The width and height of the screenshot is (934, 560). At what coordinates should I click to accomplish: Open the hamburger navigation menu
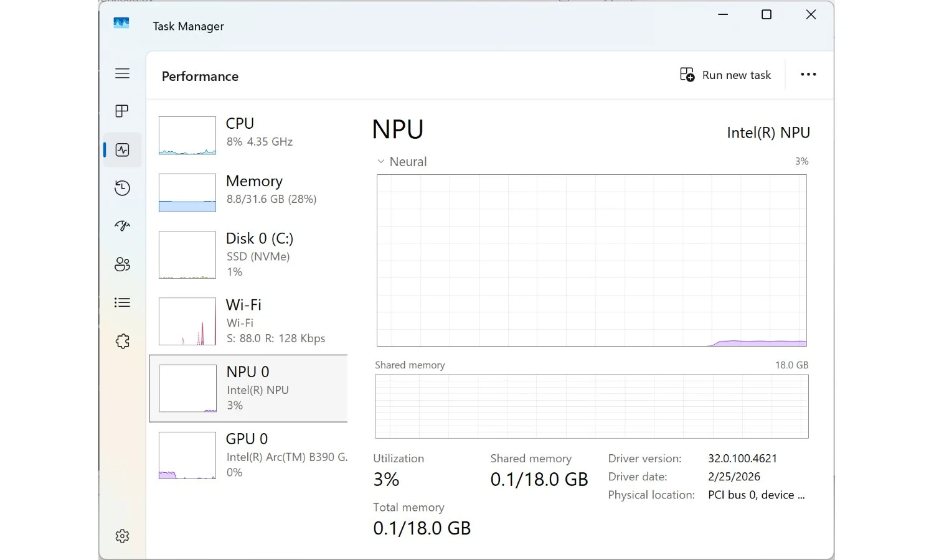pyautogui.click(x=122, y=73)
